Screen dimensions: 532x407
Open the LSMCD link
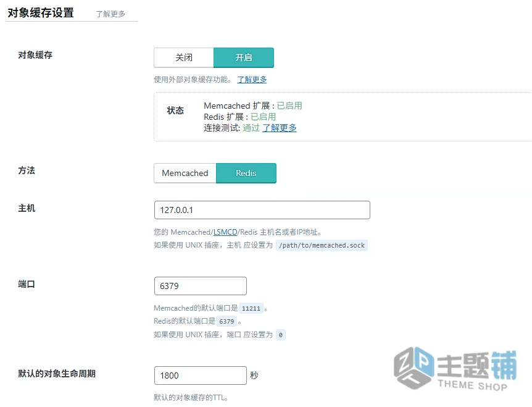click(225, 232)
